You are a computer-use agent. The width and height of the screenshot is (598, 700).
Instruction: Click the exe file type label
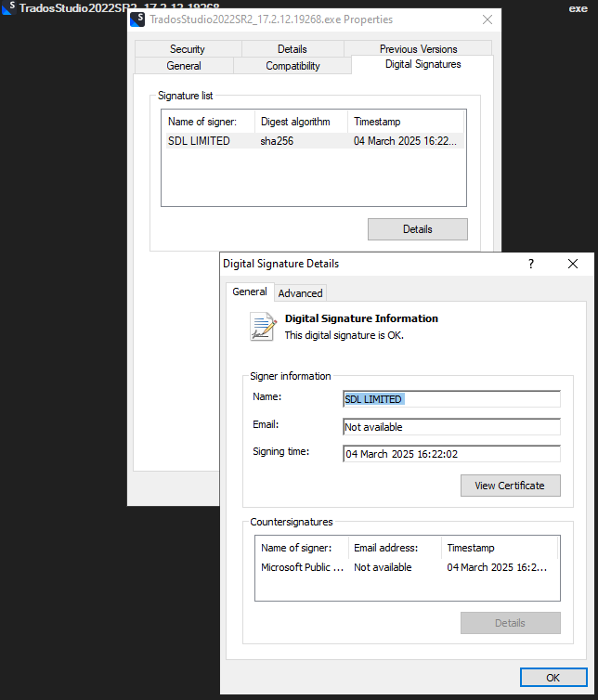578,8
